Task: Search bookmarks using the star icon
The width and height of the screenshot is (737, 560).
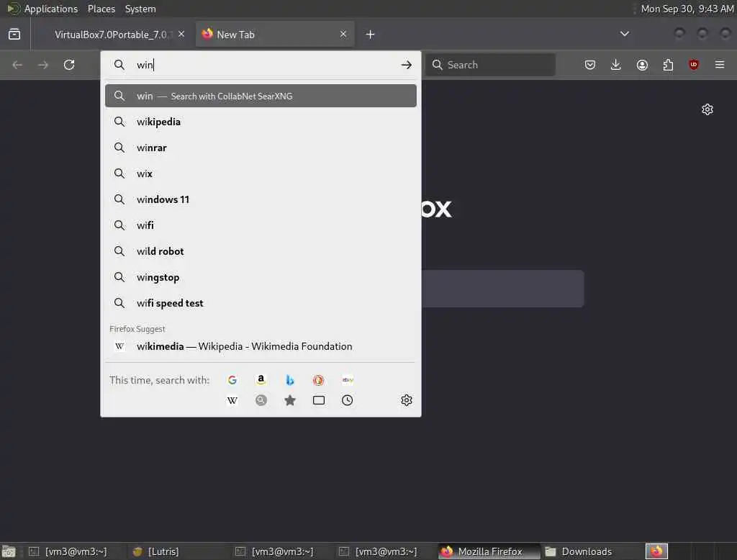Action: 290,400
